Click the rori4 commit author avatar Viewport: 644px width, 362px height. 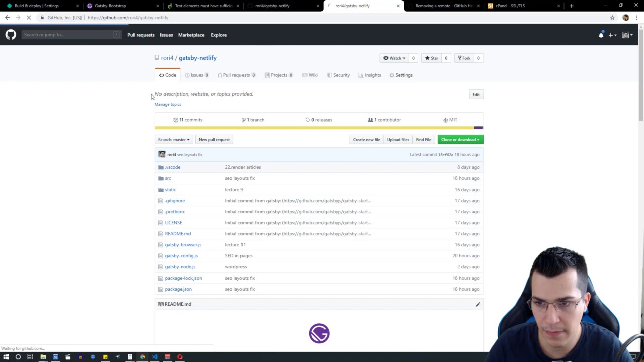click(x=162, y=155)
